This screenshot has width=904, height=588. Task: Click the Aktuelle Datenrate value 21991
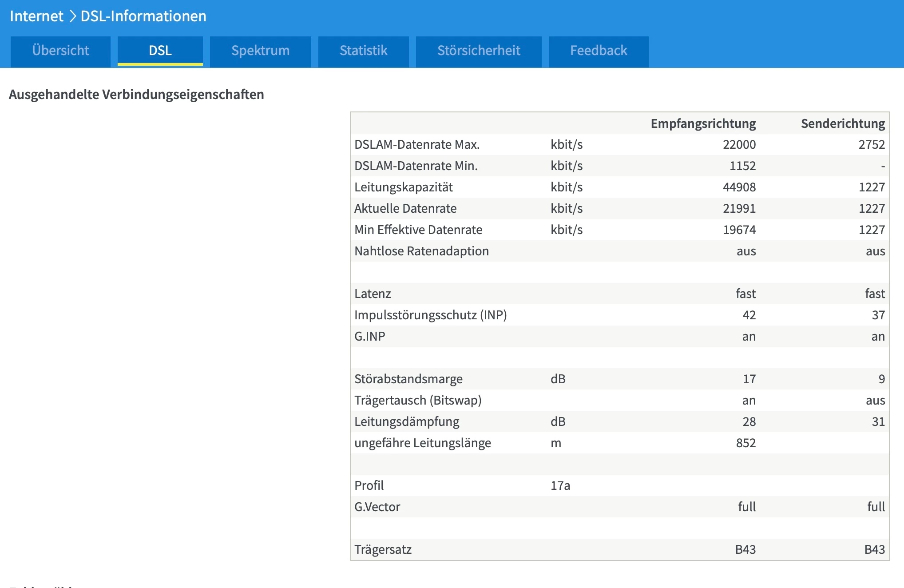739,209
